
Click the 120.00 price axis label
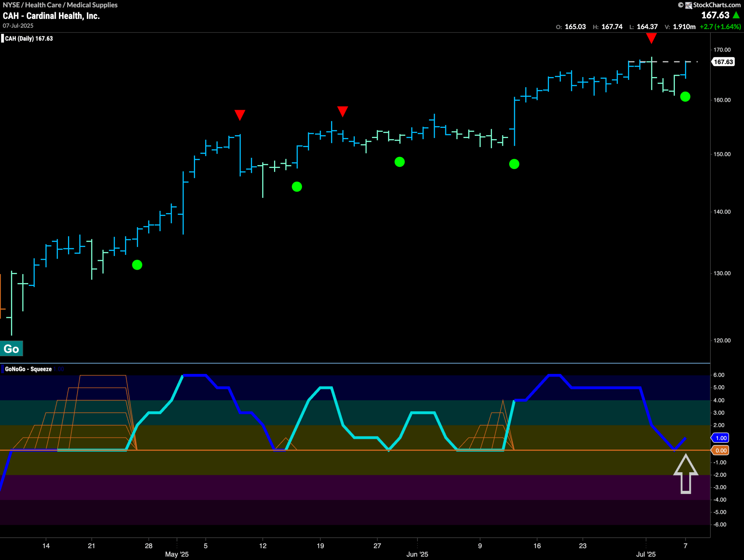click(x=722, y=341)
